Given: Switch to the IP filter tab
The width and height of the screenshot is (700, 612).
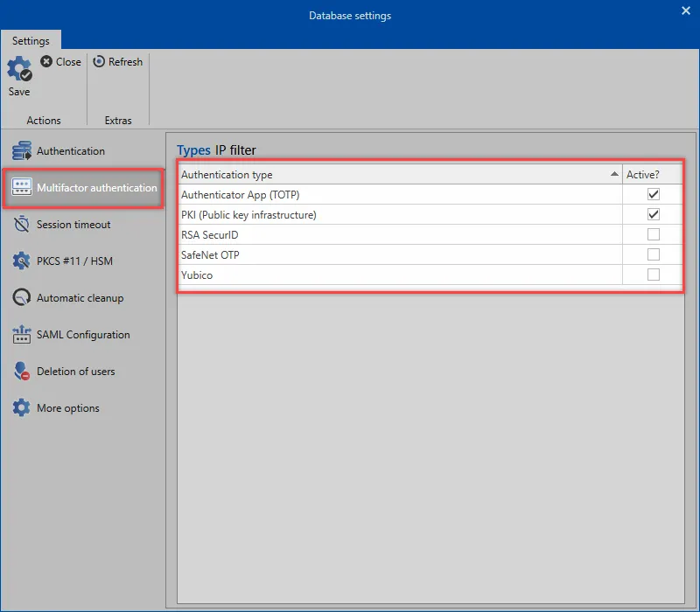Looking at the screenshot, I should (235, 150).
